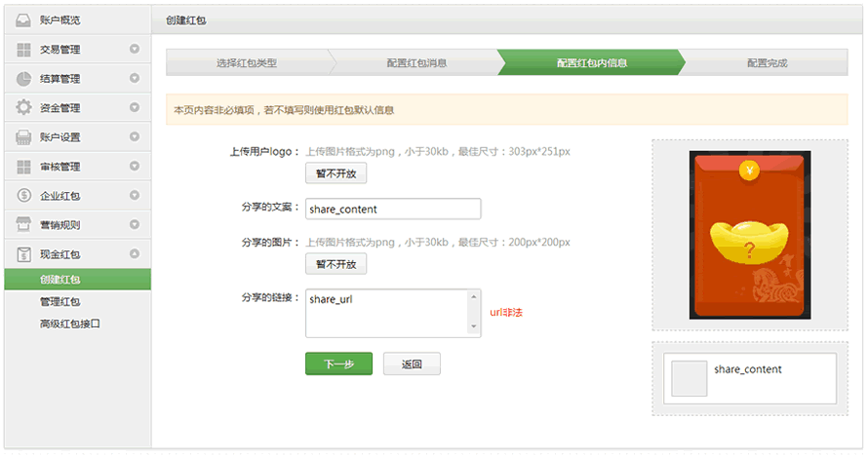The height and width of the screenshot is (458, 868).
Task: Click the 企业红包 dollar coin icon
Action: coord(23,195)
